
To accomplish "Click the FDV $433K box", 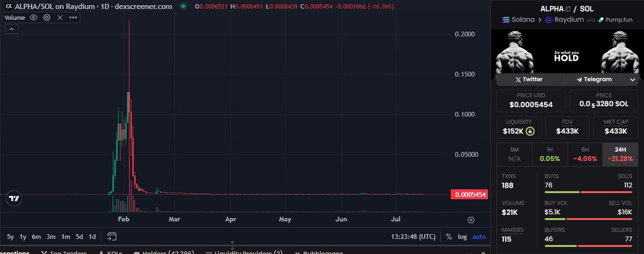I will tap(567, 127).
